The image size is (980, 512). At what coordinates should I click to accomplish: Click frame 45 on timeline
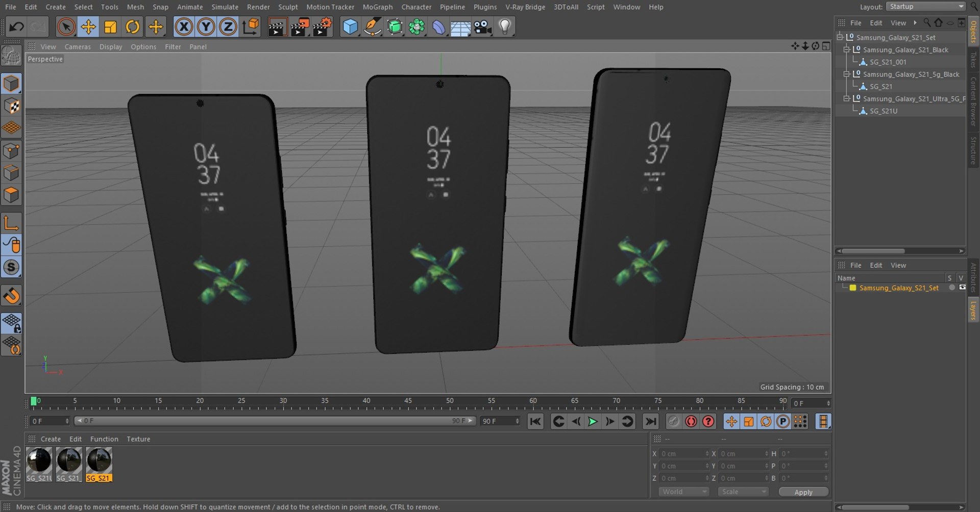tap(408, 401)
